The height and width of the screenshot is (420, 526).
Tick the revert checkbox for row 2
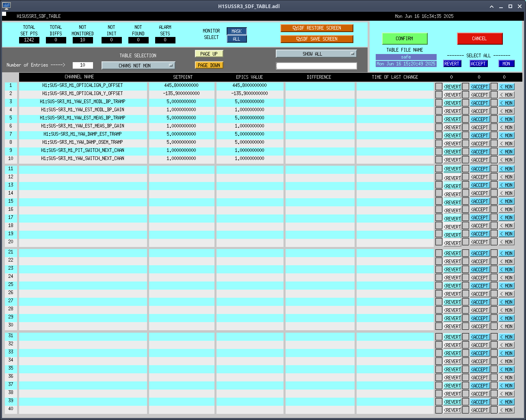[439, 95]
